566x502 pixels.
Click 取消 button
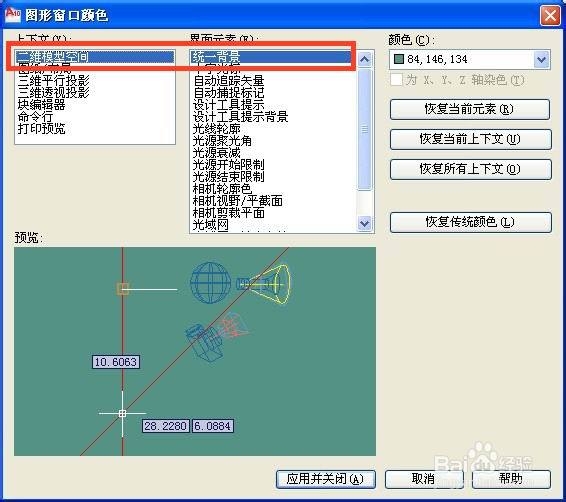tap(424, 479)
